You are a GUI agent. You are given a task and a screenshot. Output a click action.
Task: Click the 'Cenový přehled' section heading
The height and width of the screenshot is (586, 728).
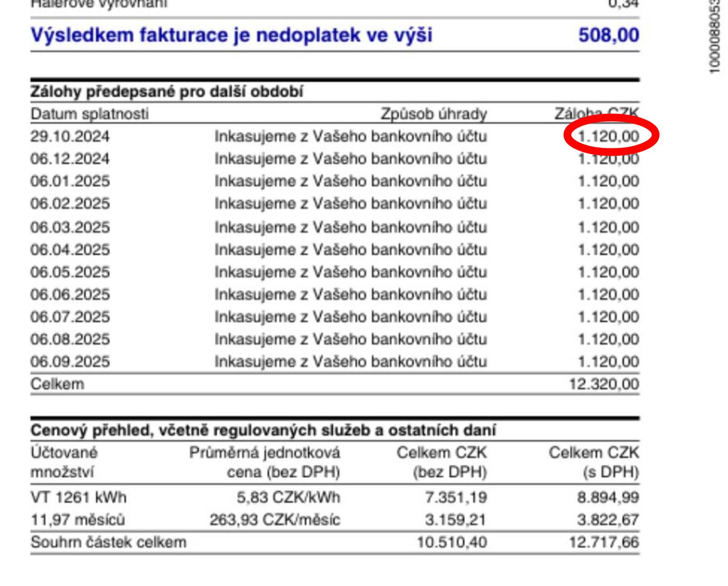pyautogui.click(x=263, y=430)
